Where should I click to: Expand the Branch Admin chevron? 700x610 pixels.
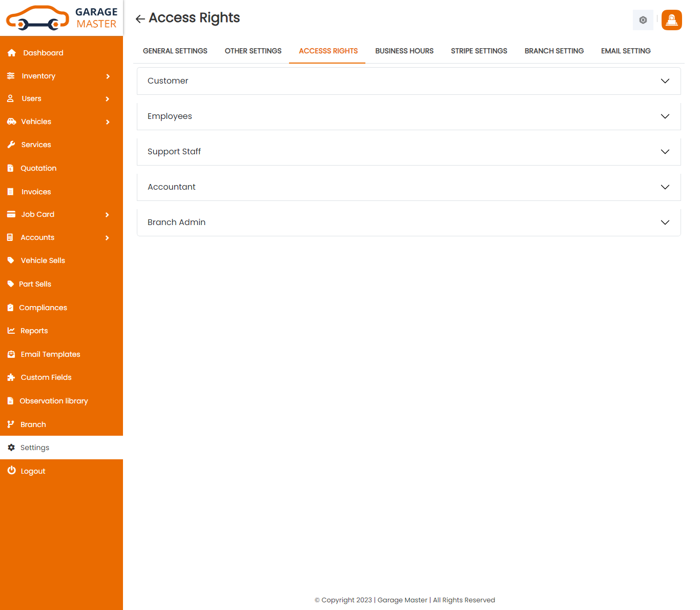pos(665,222)
